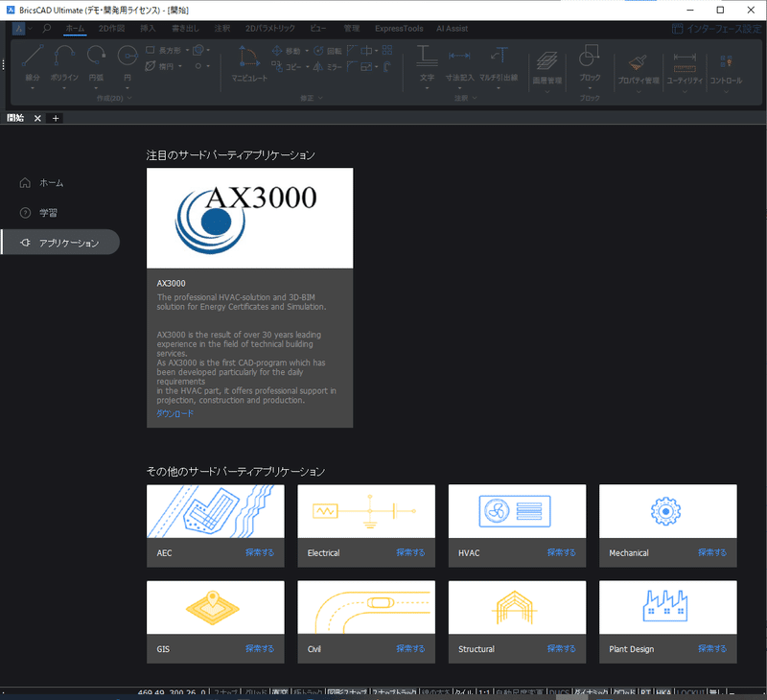Screen dimensions: 767x700
Task: Click the search magnifier icon in ribbon
Action: click(46, 29)
